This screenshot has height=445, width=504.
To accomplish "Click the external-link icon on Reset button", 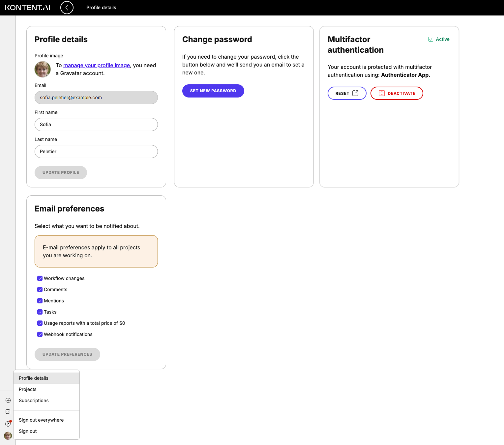I will 355,93.
